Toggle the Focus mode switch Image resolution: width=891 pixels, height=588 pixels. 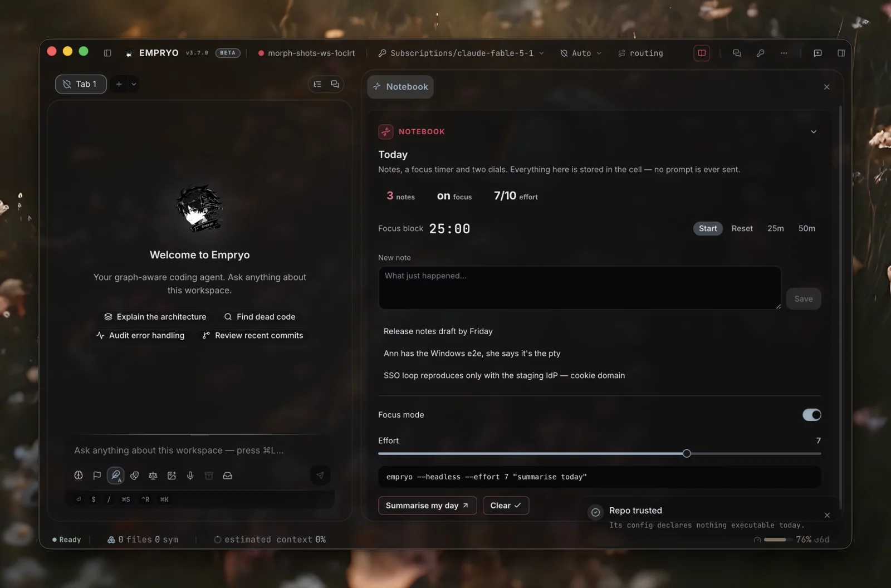coord(812,415)
